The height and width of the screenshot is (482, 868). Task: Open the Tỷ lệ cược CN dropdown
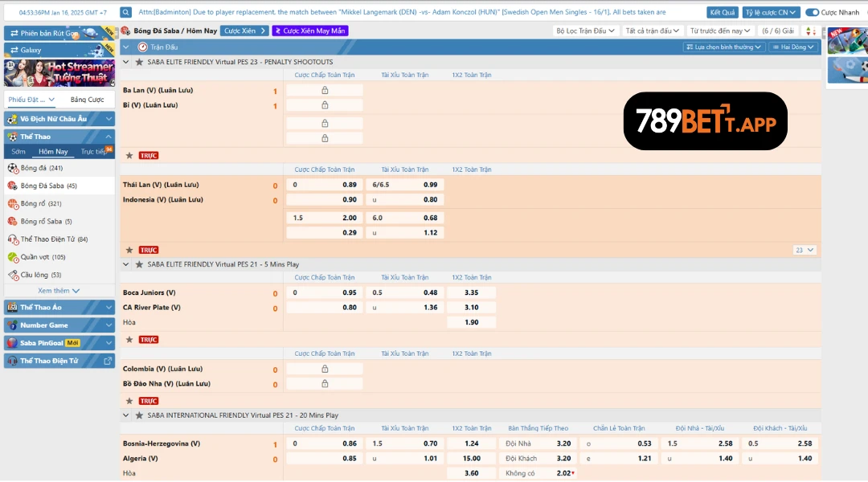point(769,12)
